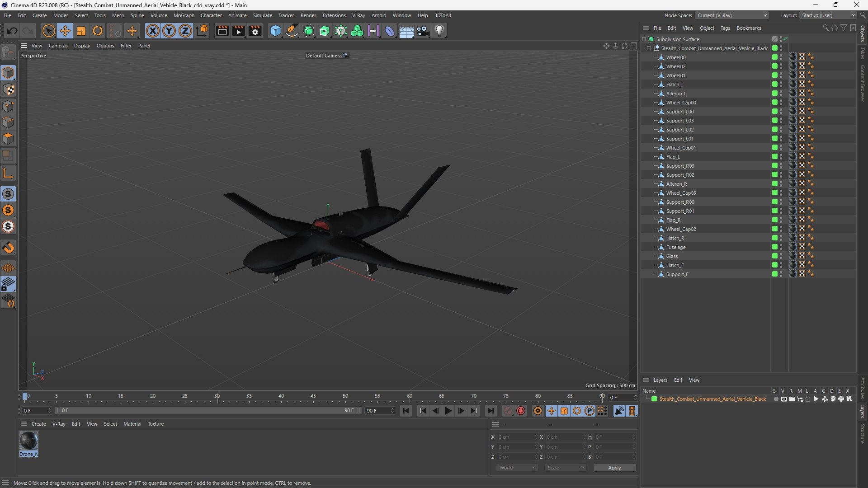Click the Floor grid object icon

(x=406, y=31)
